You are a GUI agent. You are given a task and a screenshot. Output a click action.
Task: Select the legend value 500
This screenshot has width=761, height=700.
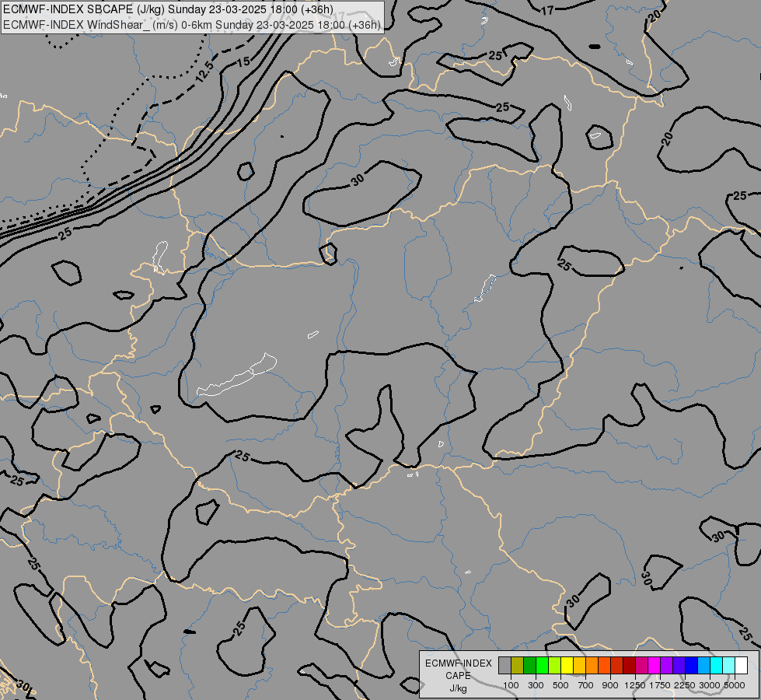tap(560, 685)
